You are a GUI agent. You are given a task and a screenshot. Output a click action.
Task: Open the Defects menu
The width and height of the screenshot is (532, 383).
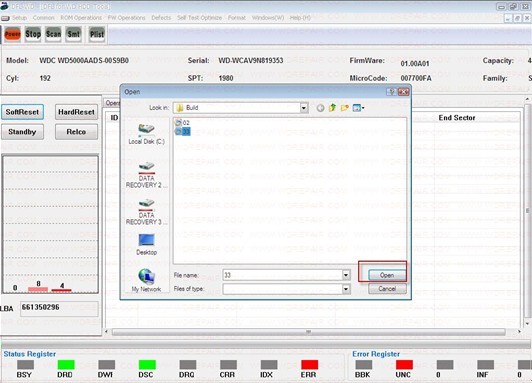coord(161,18)
